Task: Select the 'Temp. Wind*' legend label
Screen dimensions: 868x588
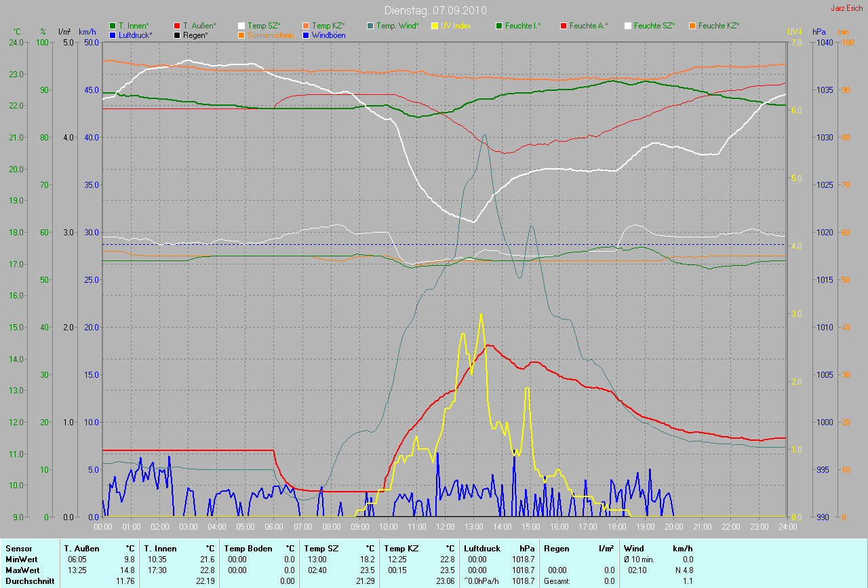Action: 397,26
